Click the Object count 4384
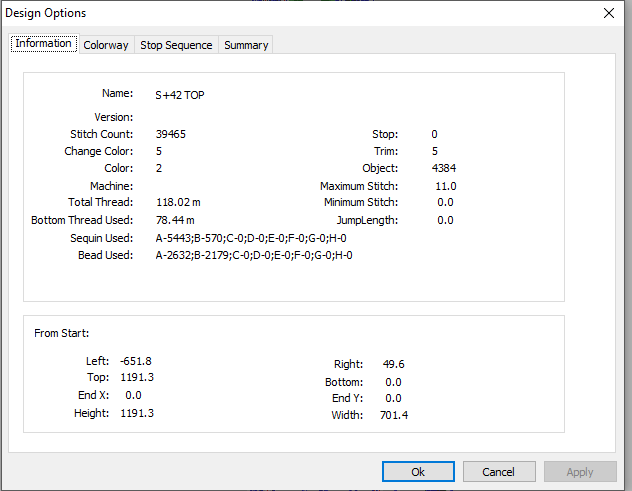This screenshot has width=632, height=491. click(x=444, y=168)
